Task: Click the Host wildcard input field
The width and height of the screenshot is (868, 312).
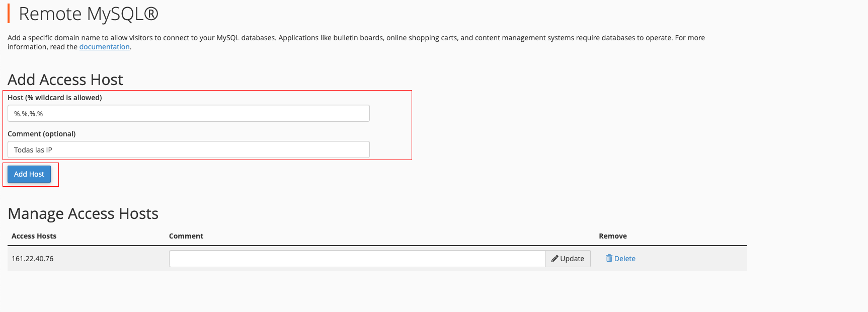Action: coord(189,113)
